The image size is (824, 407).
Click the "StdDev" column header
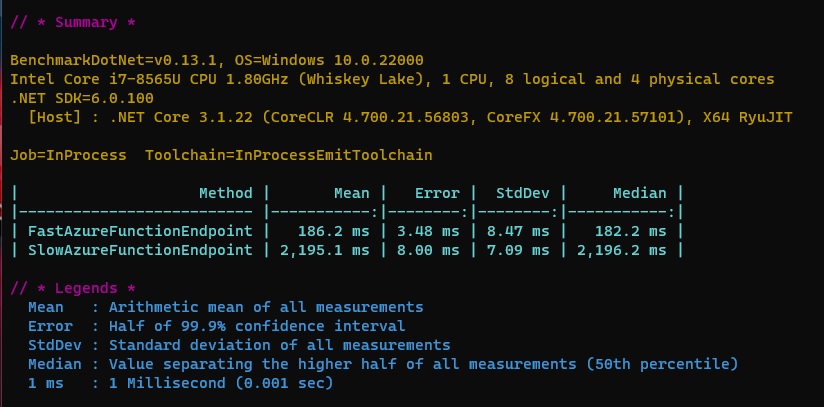[522, 193]
